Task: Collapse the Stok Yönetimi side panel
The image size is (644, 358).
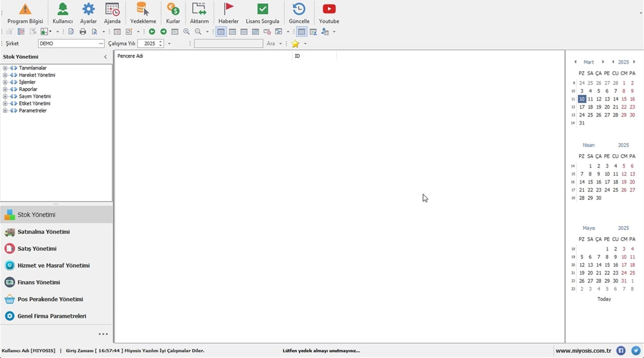Action: pyautogui.click(x=105, y=57)
